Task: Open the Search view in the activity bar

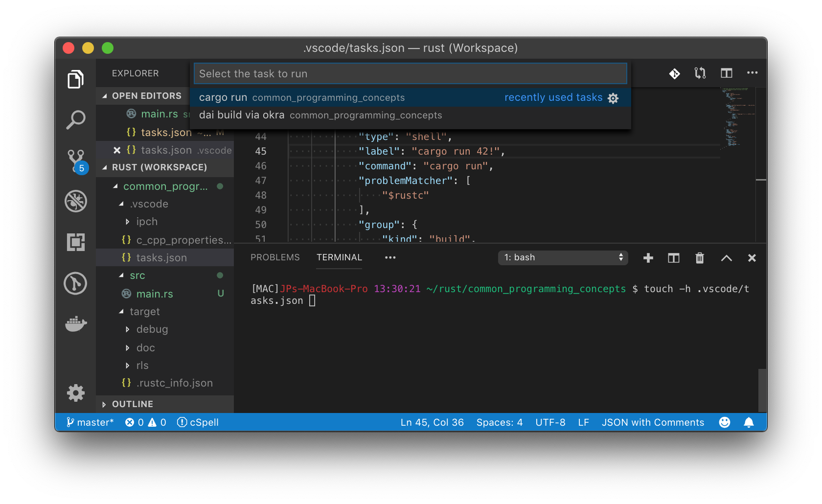Action: (75, 119)
